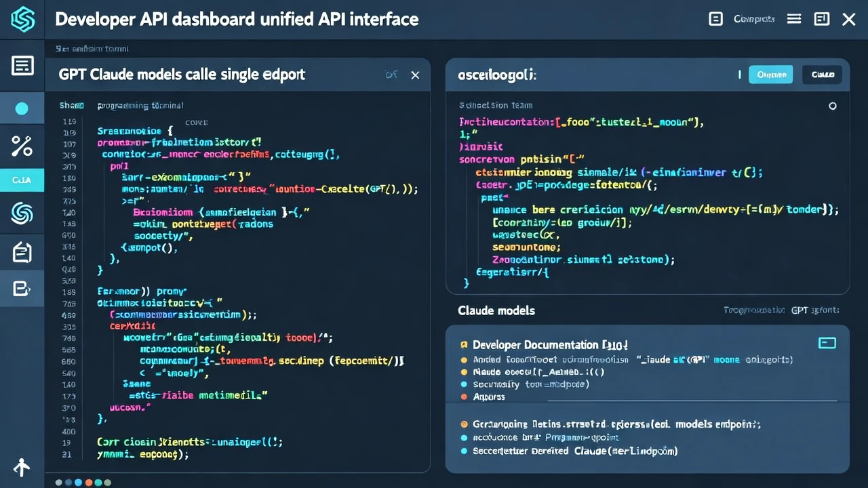Toggle the cyan circle indicator in sidebar

[x=22, y=108]
